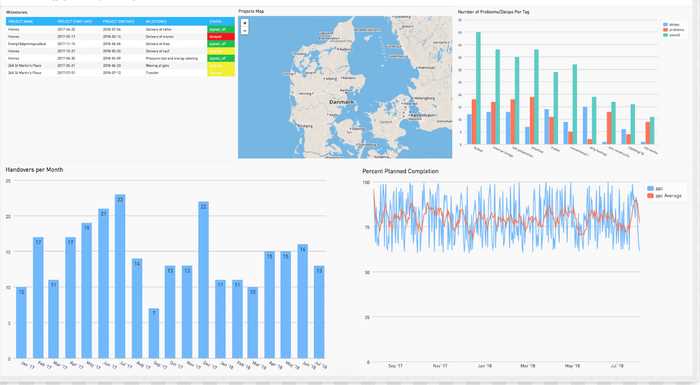Click the handover bar labeled 16

(303, 301)
